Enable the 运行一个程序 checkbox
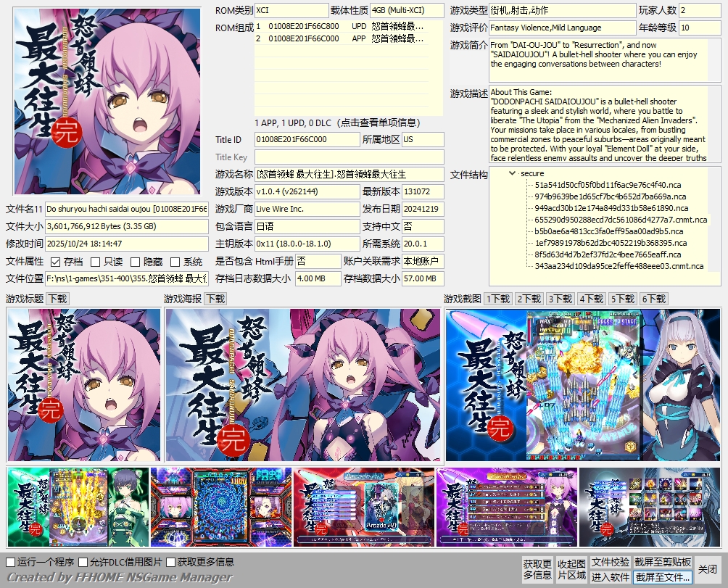The width and height of the screenshot is (728, 588). 11,562
